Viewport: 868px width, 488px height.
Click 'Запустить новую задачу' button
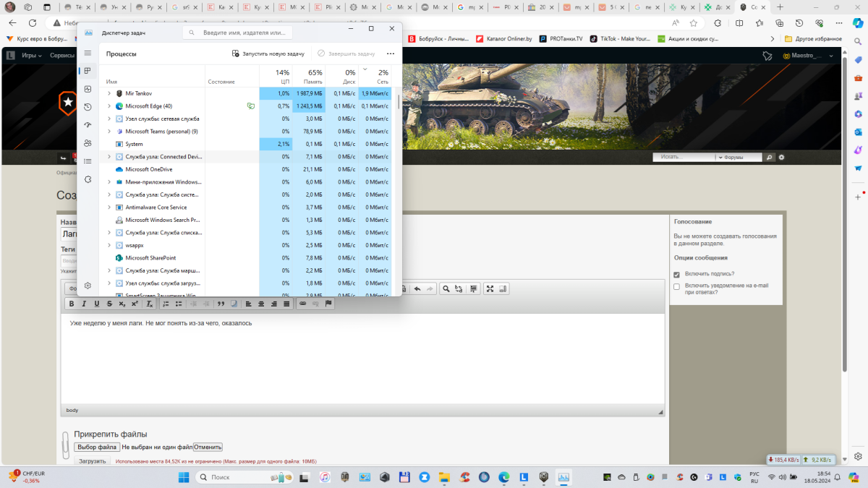click(x=268, y=53)
